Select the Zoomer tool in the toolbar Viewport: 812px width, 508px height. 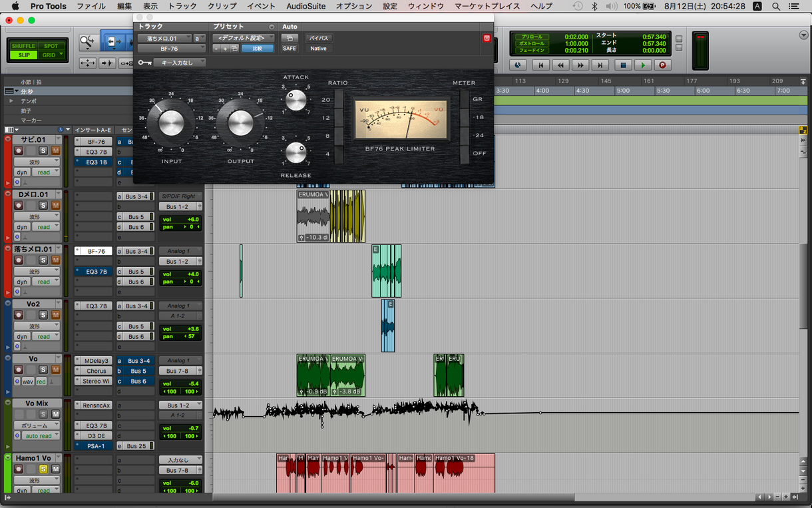pos(88,43)
